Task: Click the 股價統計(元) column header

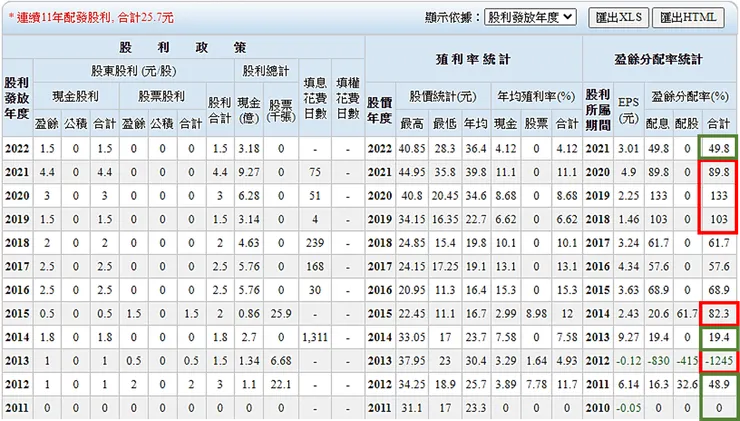Action: coord(443,97)
